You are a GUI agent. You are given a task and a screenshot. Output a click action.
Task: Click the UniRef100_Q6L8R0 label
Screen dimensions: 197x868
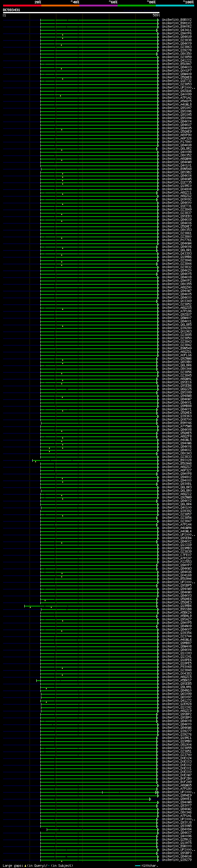[x=176, y=490]
